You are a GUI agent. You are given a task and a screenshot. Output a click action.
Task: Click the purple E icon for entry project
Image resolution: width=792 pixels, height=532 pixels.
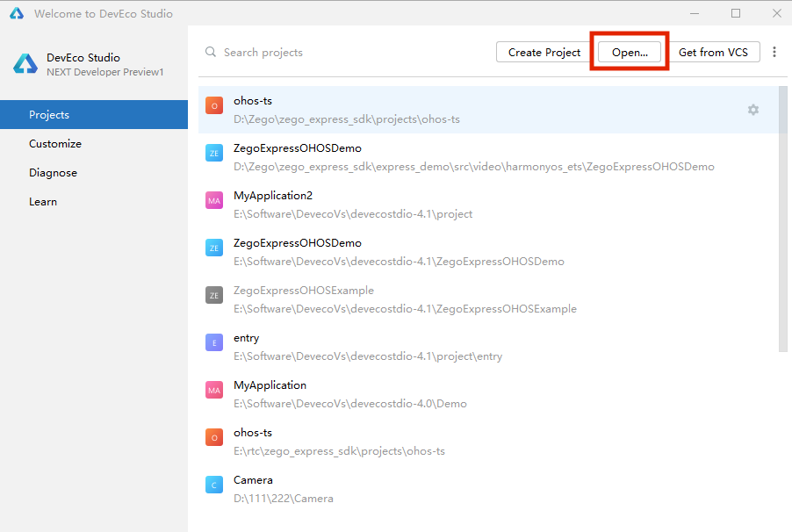[x=214, y=343]
